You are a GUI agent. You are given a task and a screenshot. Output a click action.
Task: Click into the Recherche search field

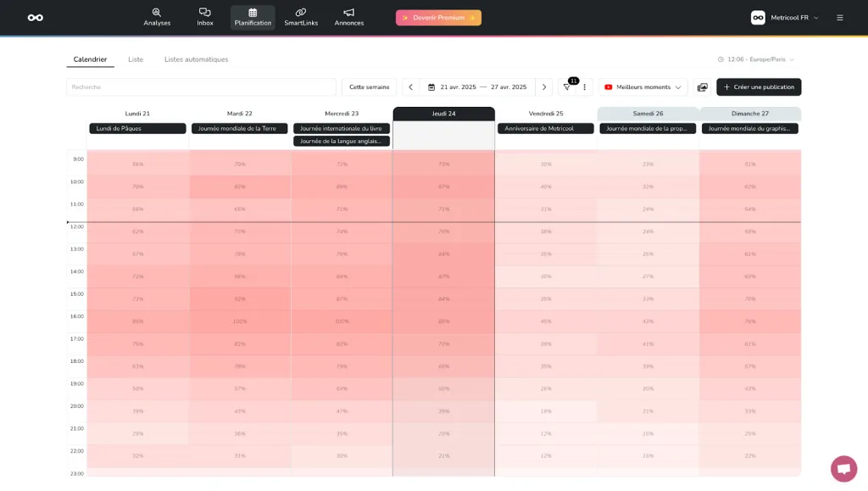(201, 87)
